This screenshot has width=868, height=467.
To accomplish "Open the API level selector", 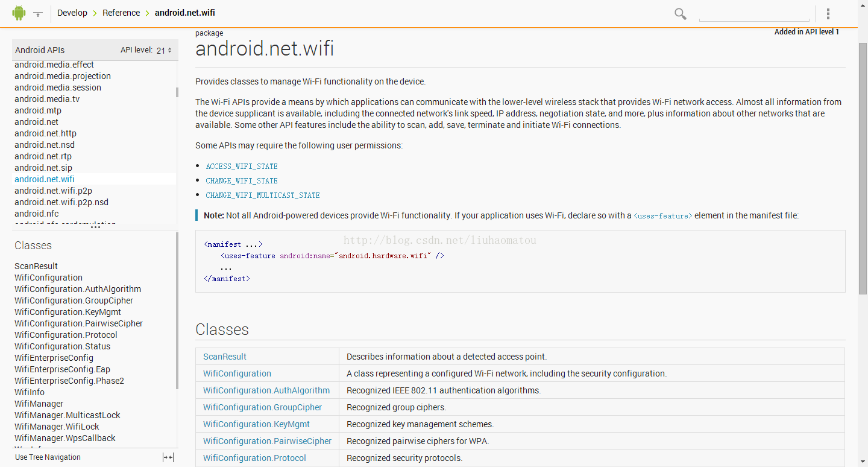I will click(164, 51).
